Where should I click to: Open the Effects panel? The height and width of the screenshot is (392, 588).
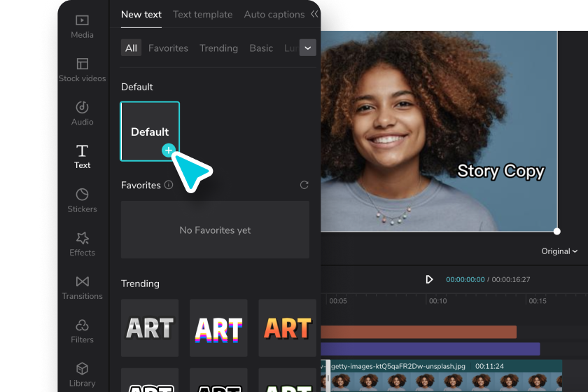(x=82, y=244)
